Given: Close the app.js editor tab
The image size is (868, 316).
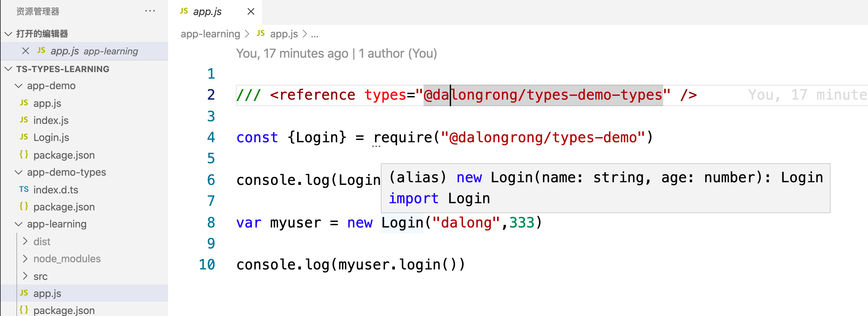Looking at the screenshot, I should coord(251,12).
